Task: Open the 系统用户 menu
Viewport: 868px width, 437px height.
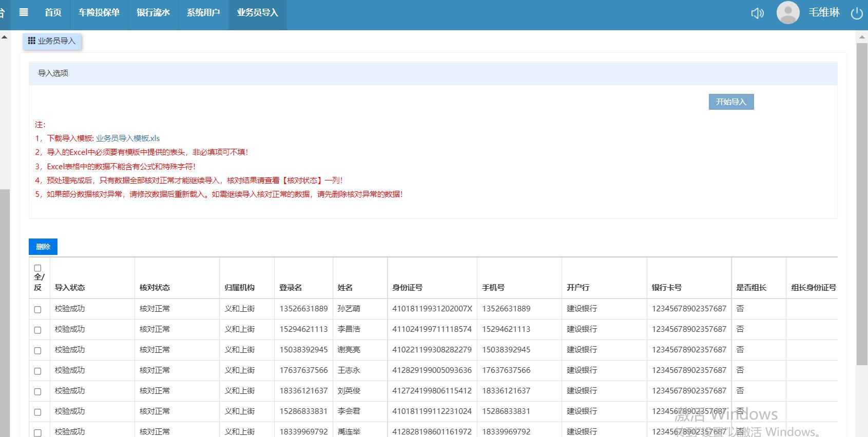Action: tap(203, 13)
